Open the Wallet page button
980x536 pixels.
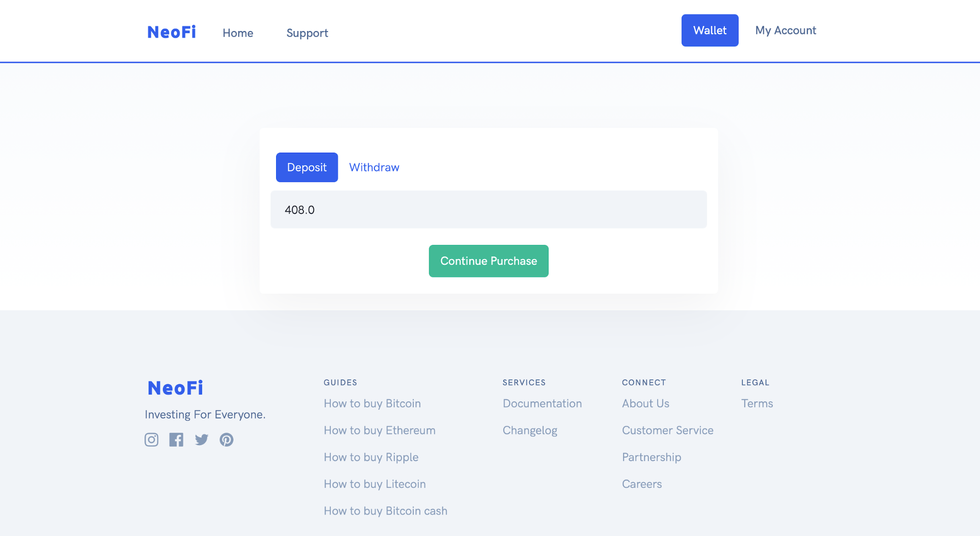click(x=710, y=30)
